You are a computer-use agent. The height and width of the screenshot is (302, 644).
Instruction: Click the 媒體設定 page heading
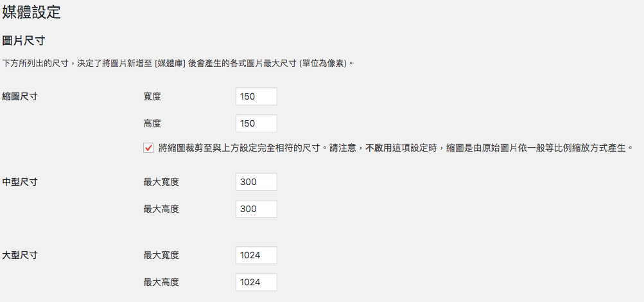click(x=32, y=11)
